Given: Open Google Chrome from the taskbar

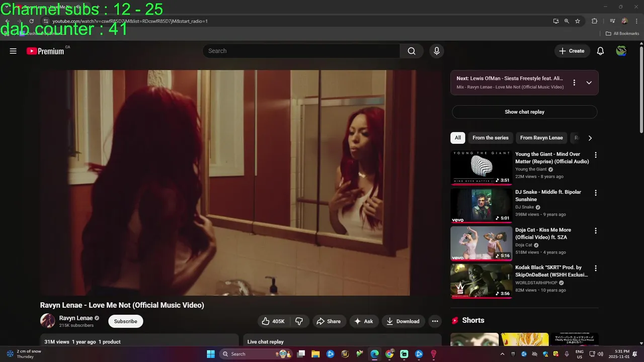Looking at the screenshot, I should point(389,354).
